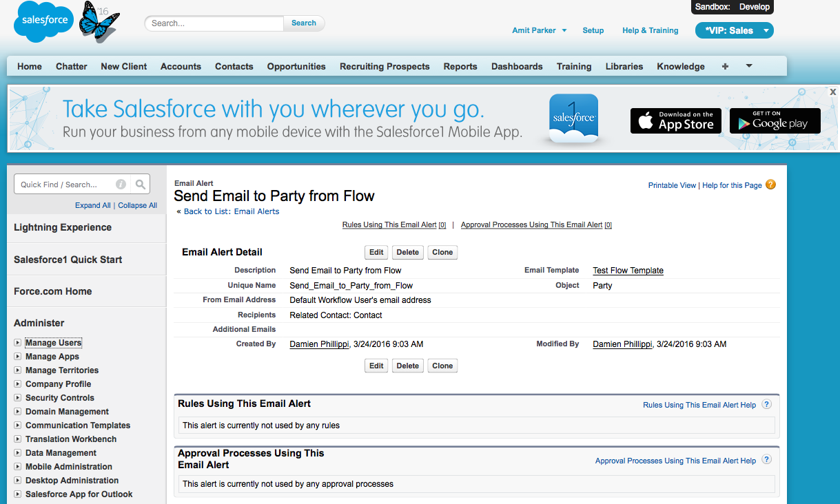
Task: Click the Salesforce cloud logo
Action: 45,21
